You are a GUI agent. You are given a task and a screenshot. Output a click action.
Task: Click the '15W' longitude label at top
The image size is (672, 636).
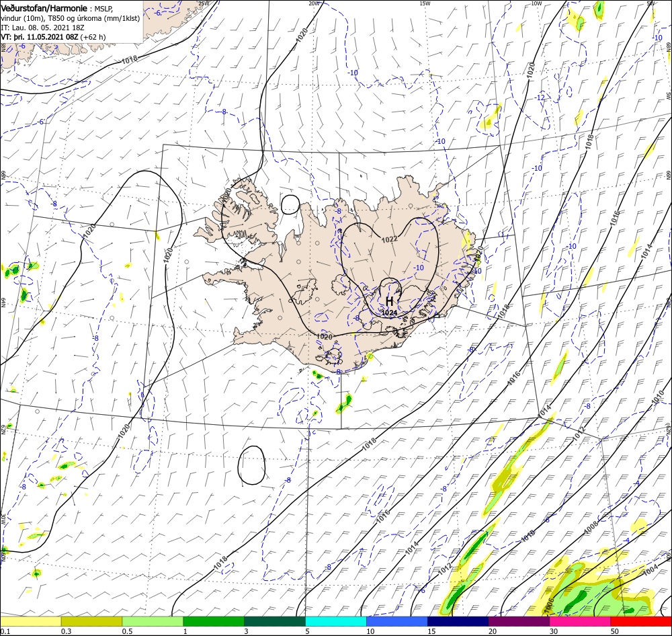coord(425,3)
